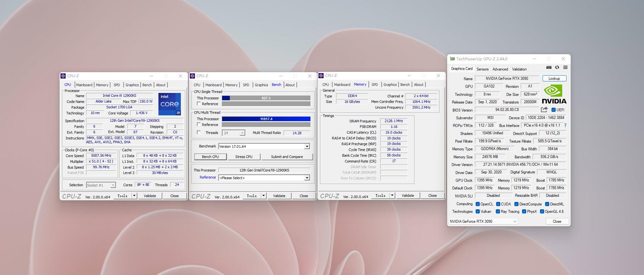Click Tools button in first CPU-Z window
Screen dimensions: 644x275
coord(122,196)
